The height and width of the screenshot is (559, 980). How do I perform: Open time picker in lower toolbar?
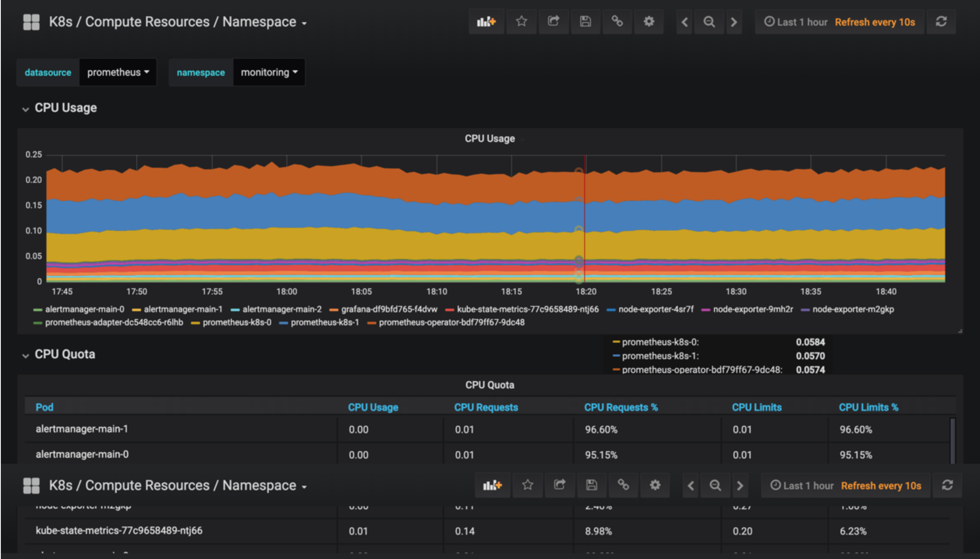[845, 486]
